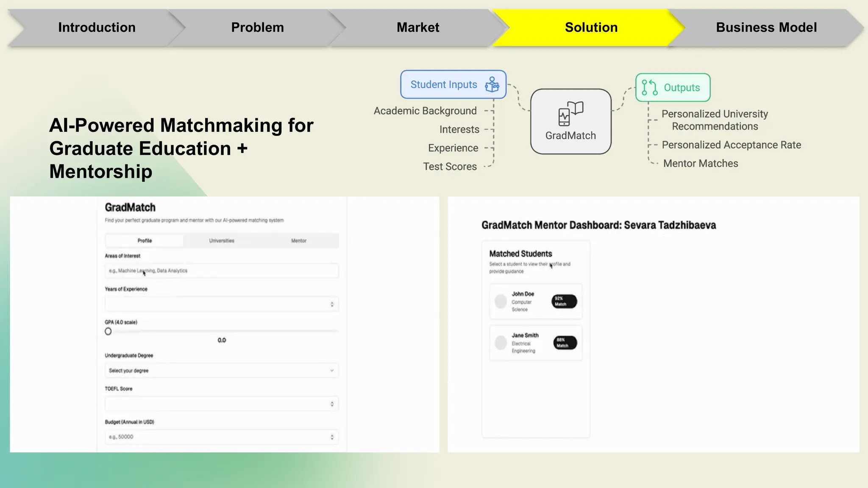
Task: Click the Years of Experience number field
Action: click(222, 304)
